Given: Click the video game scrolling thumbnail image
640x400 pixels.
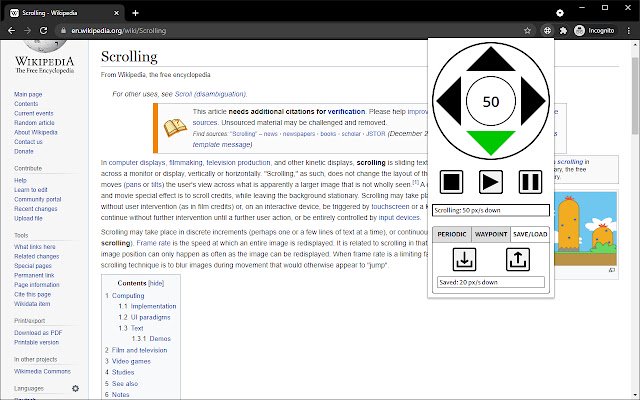Looking at the screenshot, I should [585, 229].
